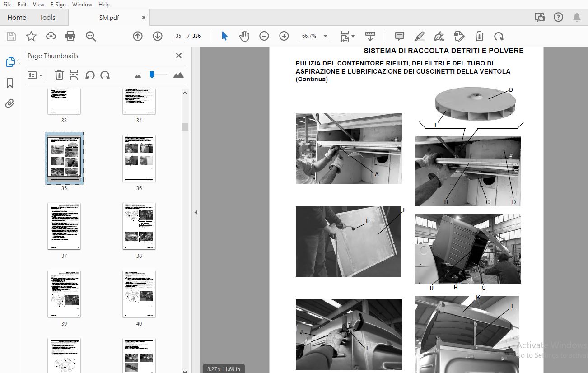Collapse the navigation pane with the arrow
This screenshot has width=588, height=373.
click(196, 212)
